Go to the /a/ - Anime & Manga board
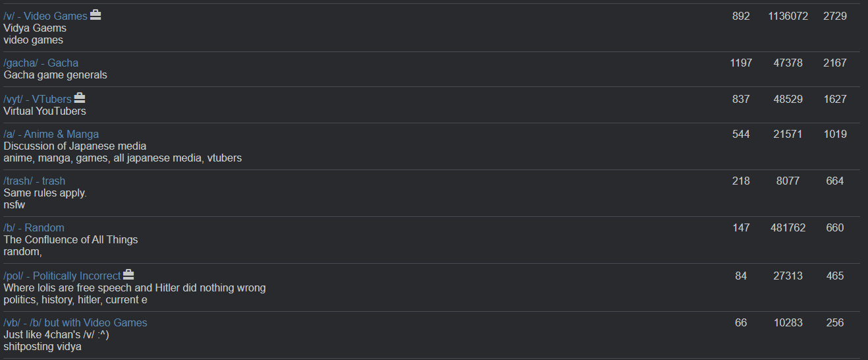This screenshot has width=868, height=360. point(51,135)
